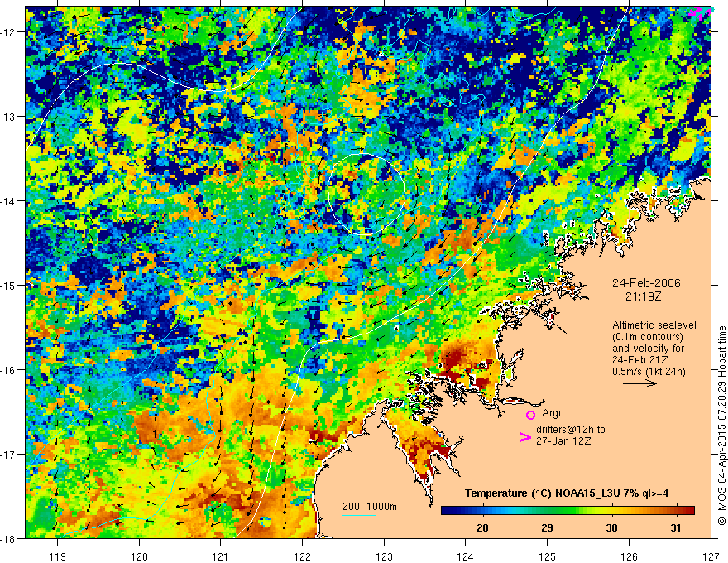Click the cyan depth contour legend line
The image size is (728, 563).
[359, 515]
